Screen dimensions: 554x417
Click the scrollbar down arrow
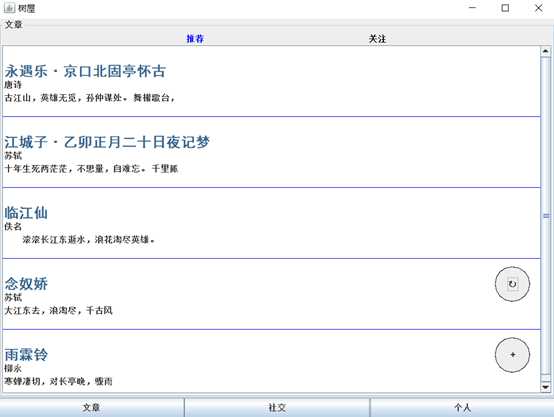point(546,387)
